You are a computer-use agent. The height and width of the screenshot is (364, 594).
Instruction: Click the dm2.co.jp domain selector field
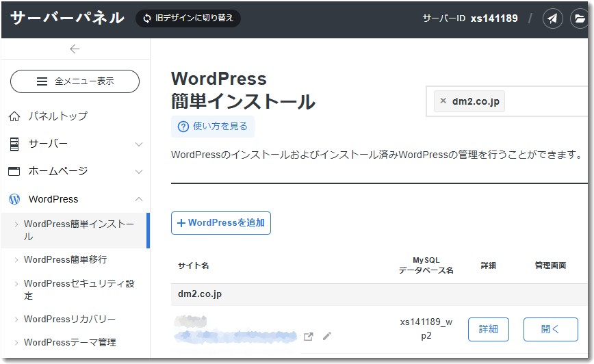tap(508, 101)
